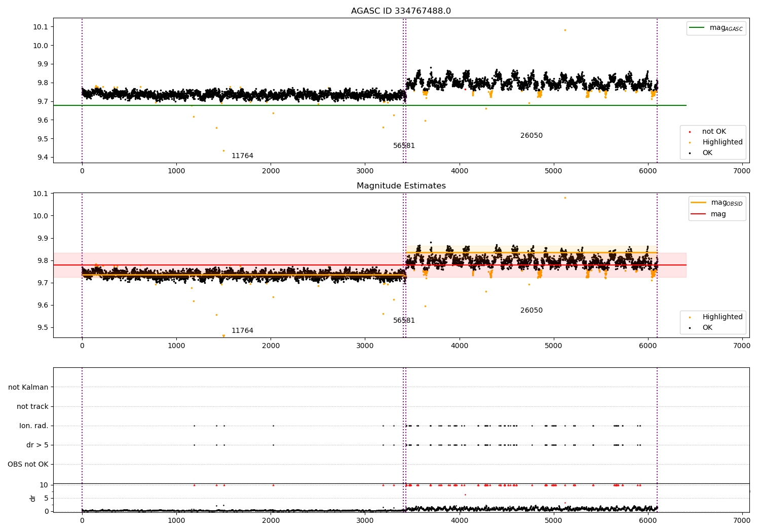This screenshot has width=760, height=532.
Task: Click the 'AGASC ID 334767488.0' plot title
Action: coord(401,11)
